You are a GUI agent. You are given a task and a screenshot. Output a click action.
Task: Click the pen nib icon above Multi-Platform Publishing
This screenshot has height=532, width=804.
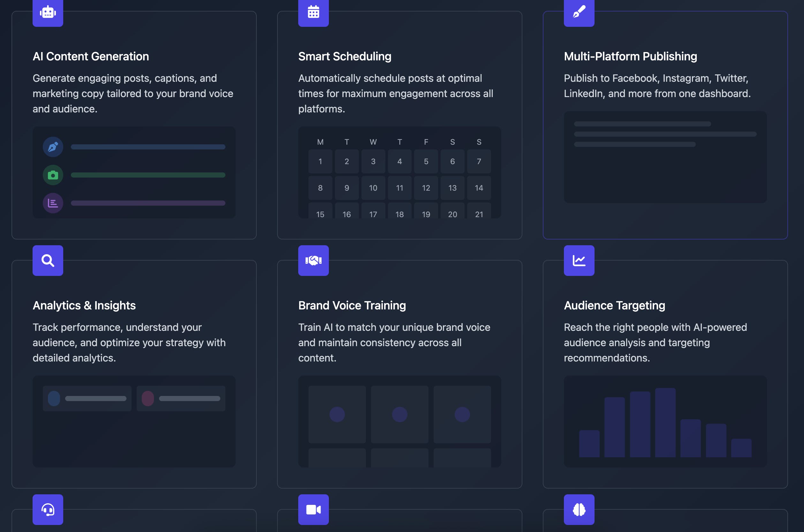[579, 12]
